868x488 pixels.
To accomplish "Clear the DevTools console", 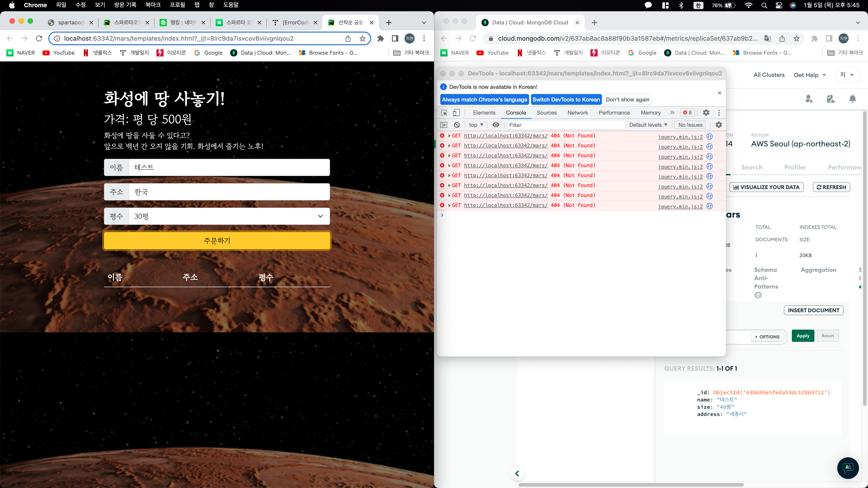I will (x=457, y=125).
